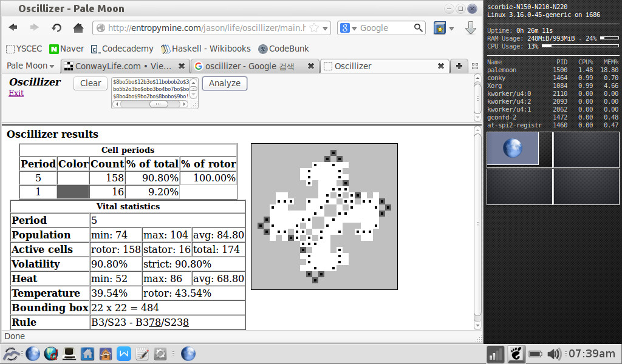
Task: Click the oscillator pattern image
Action: (x=324, y=217)
